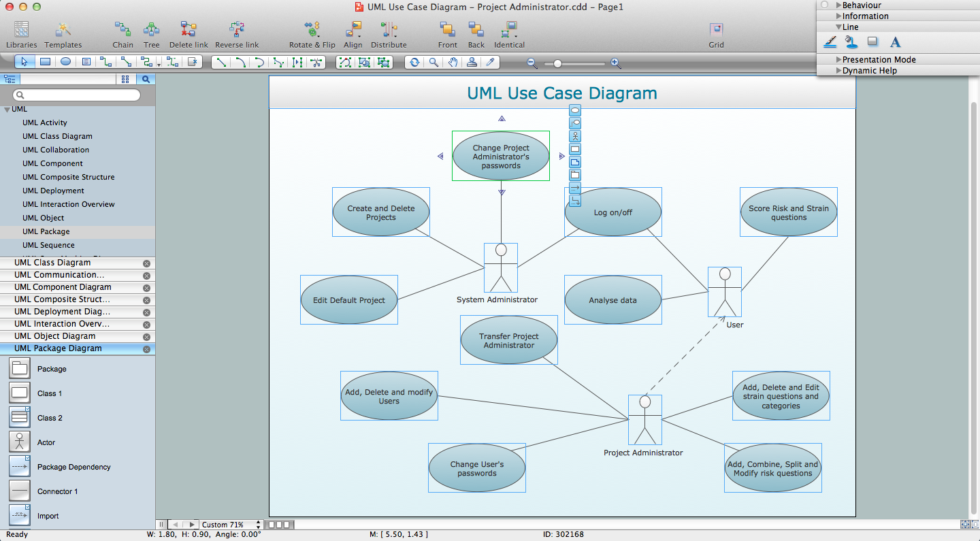This screenshot has height=541, width=980.
Task: Click the Templates wand icon
Action: point(63,30)
